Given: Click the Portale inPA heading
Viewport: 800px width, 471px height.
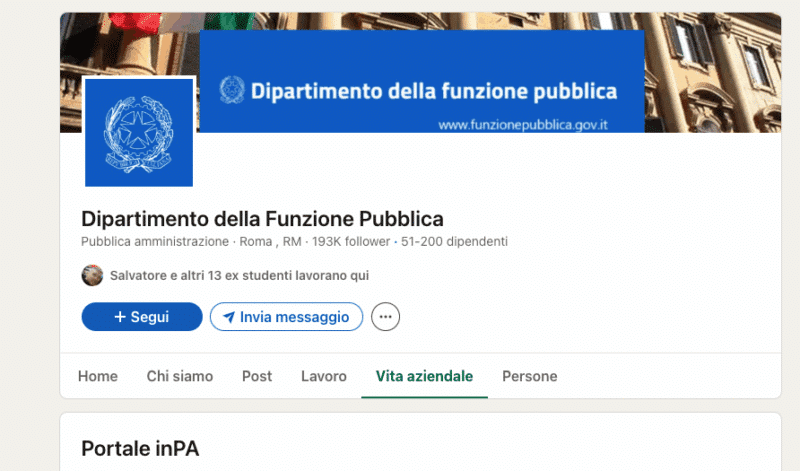Looking at the screenshot, I should 140,449.
